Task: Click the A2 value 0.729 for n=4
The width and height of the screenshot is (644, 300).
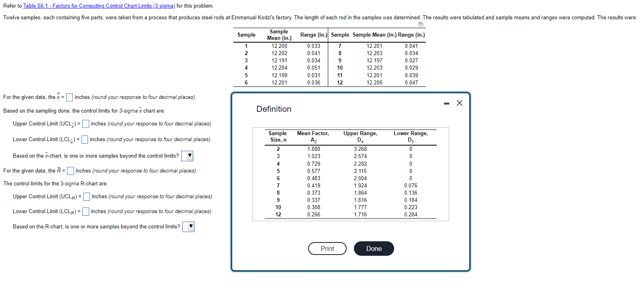Action: (x=314, y=164)
